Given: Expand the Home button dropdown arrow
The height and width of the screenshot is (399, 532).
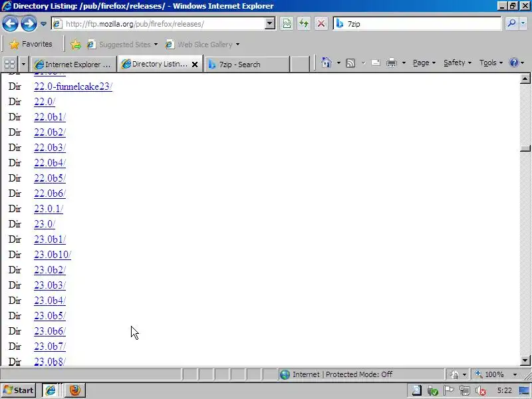Looking at the screenshot, I should [338, 63].
